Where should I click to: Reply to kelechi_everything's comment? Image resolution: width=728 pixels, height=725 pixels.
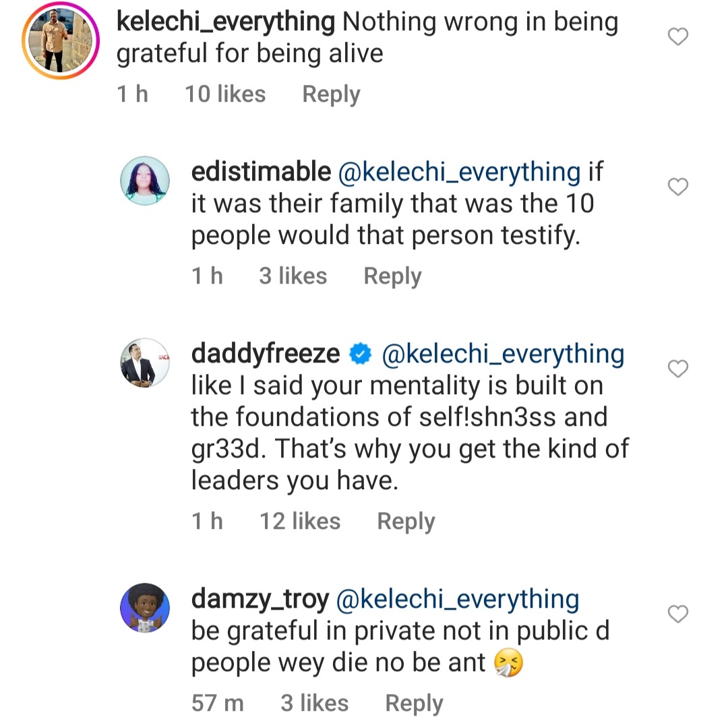pos(331,94)
